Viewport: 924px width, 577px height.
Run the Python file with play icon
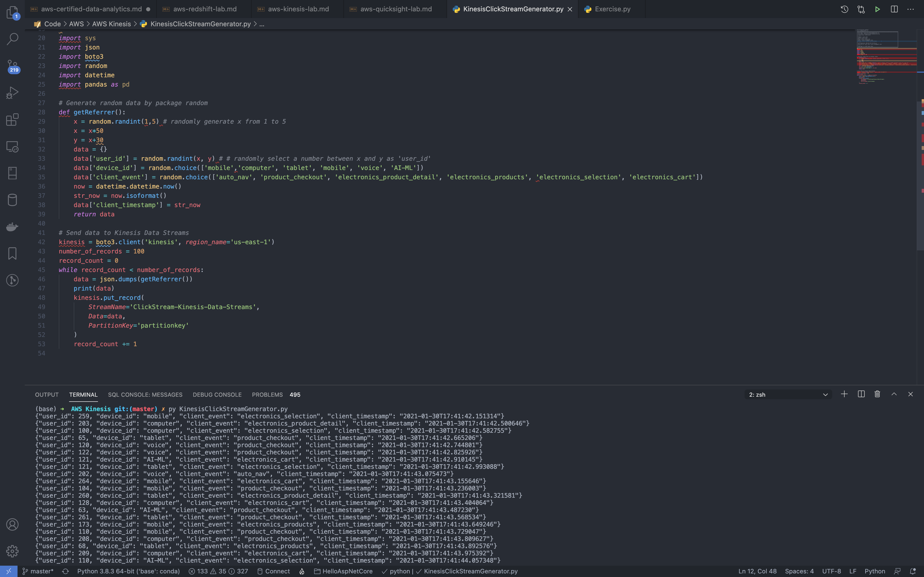coord(877,9)
